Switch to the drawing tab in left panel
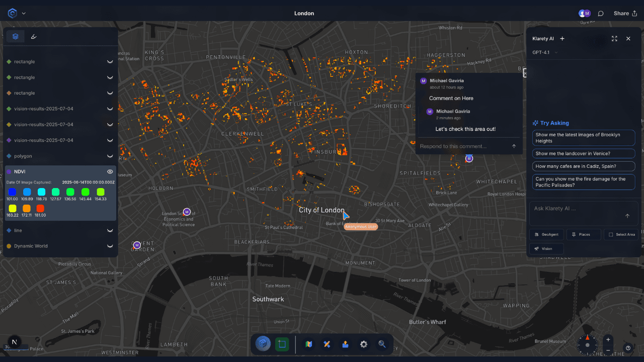The height and width of the screenshot is (362, 644). [x=34, y=36]
